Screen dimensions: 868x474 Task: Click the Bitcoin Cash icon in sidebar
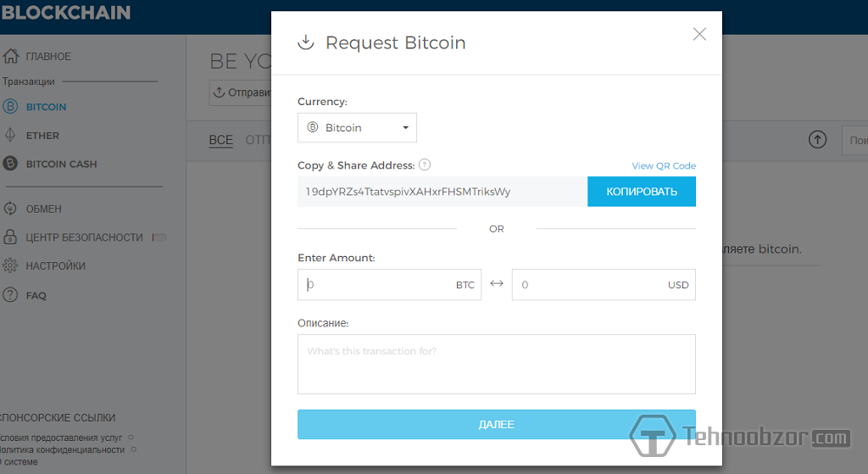[10, 164]
